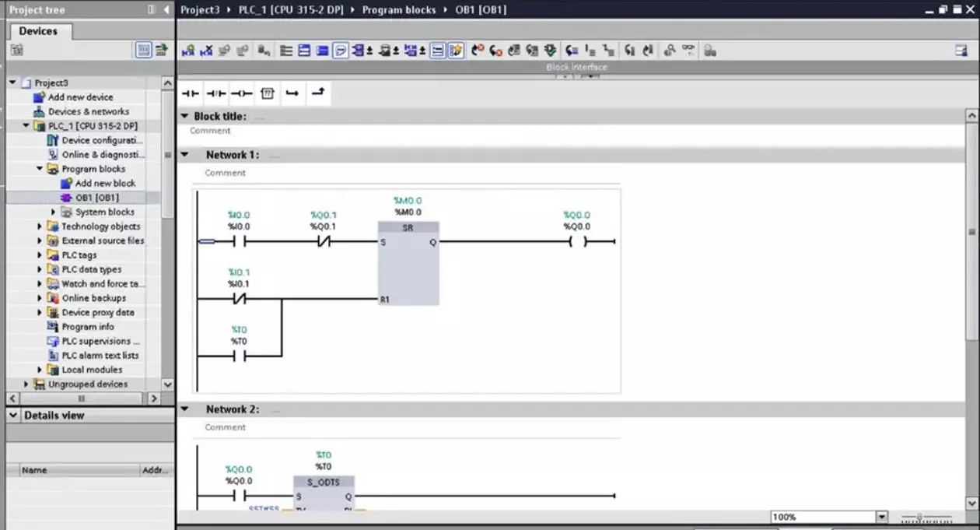Click the open branch icon
980x530 pixels.
pos(292,93)
